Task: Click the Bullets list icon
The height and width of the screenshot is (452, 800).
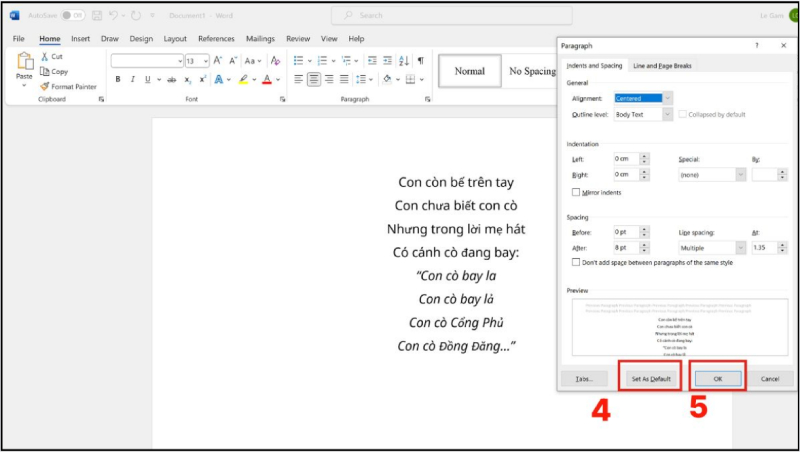Action: coord(298,61)
